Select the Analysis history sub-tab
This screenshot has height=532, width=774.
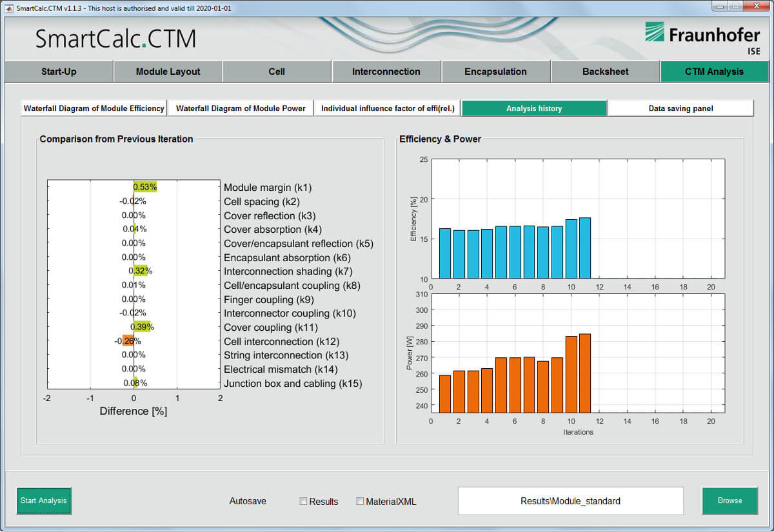pyautogui.click(x=534, y=108)
